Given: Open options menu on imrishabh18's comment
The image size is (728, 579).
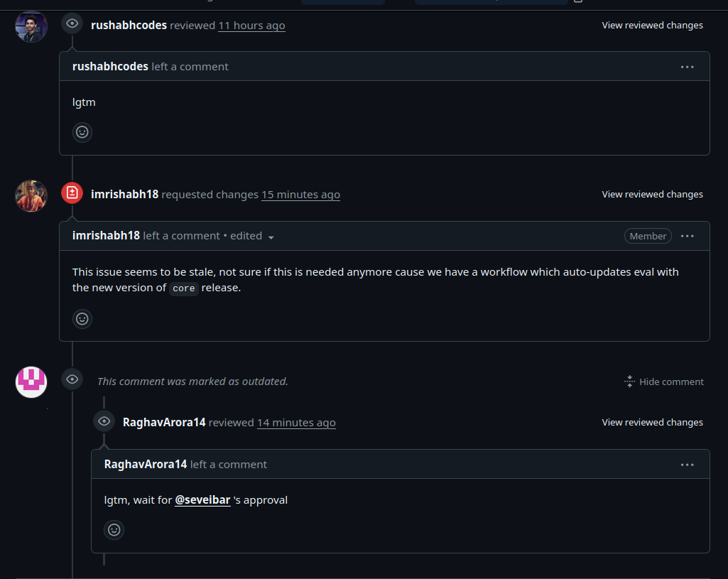Looking at the screenshot, I should [687, 236].
